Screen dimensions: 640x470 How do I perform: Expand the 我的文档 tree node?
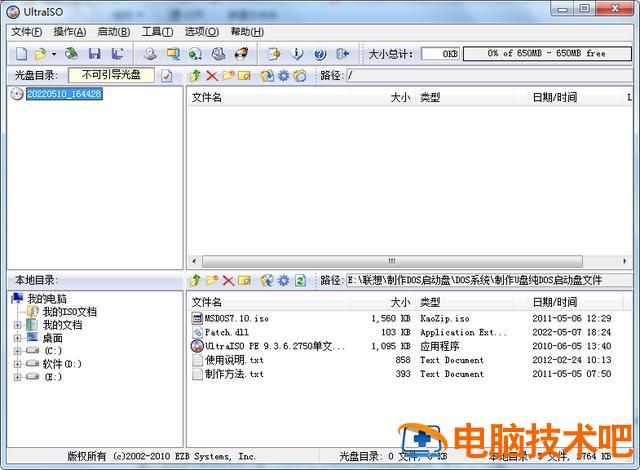(x=17, y=325)
